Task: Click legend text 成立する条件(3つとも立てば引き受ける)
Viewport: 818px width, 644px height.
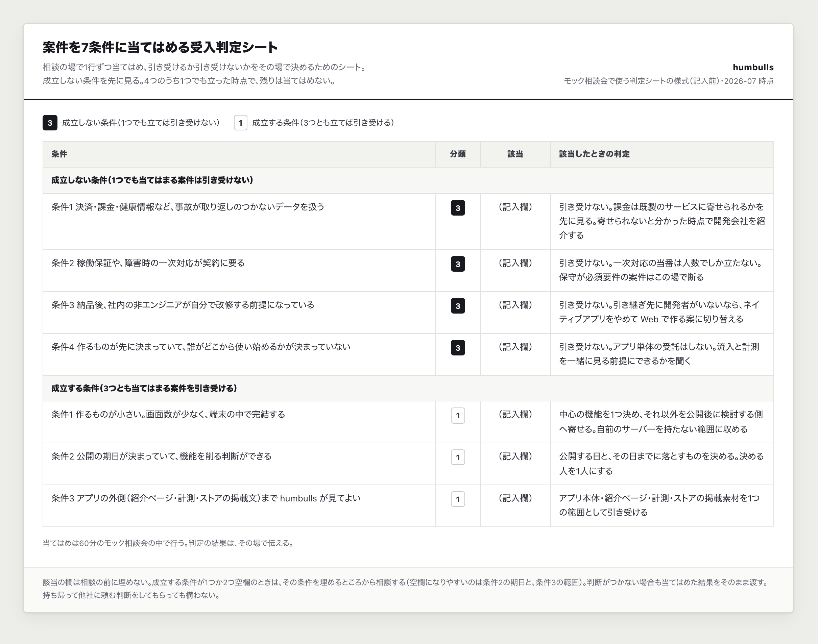Action: coord(323,123)
